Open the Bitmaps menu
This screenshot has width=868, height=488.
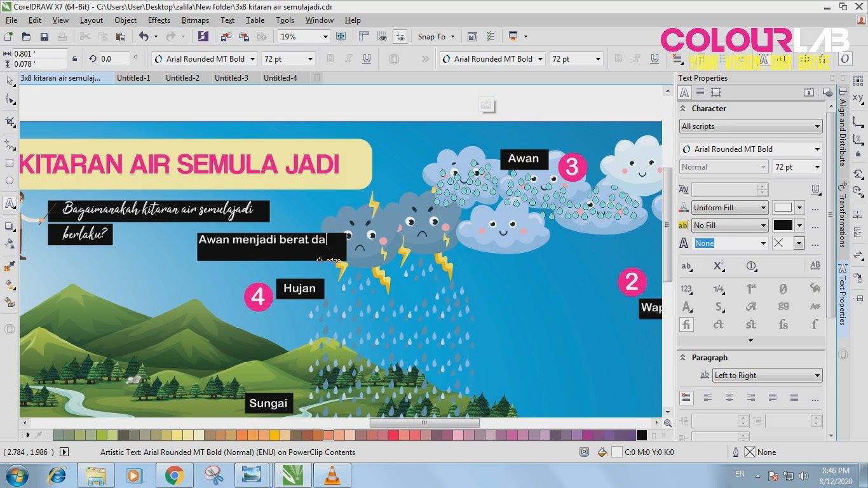(195, 20)
